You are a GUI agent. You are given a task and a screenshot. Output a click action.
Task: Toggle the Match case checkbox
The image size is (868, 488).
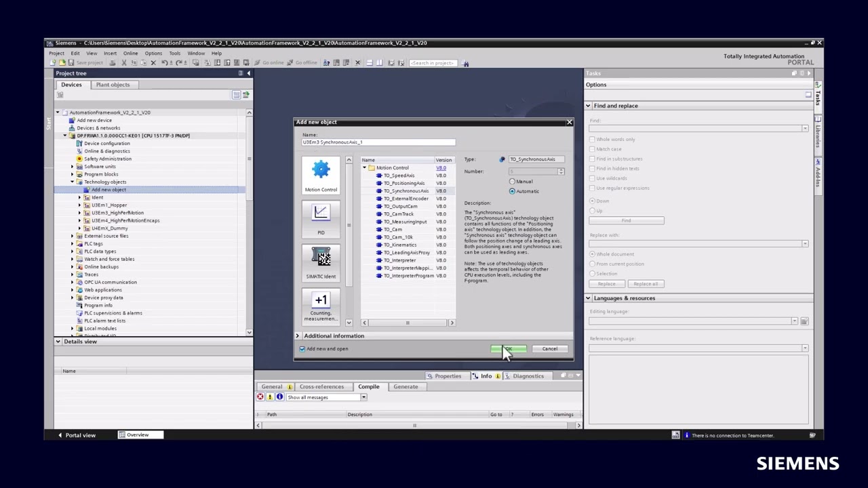(x=592, y=149)
